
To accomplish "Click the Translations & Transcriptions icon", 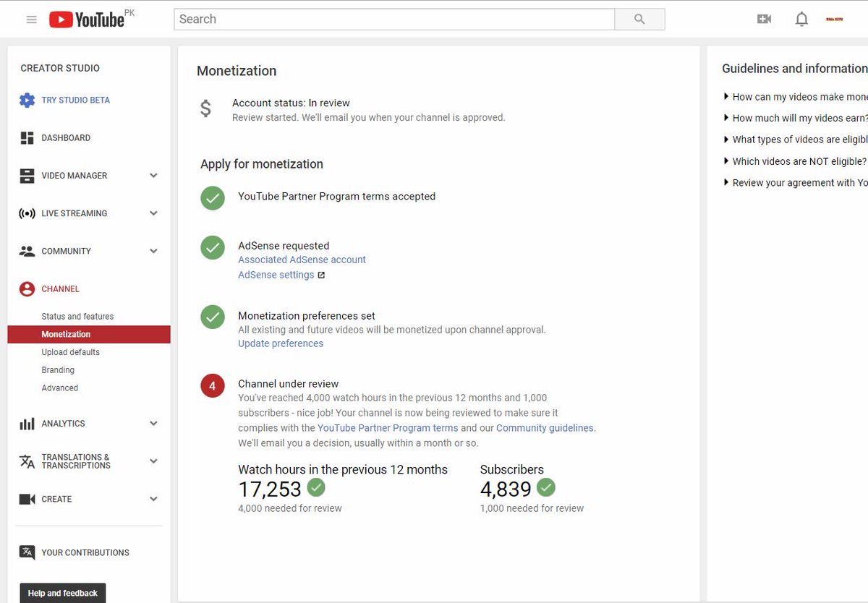I will [x=27, y=461].
